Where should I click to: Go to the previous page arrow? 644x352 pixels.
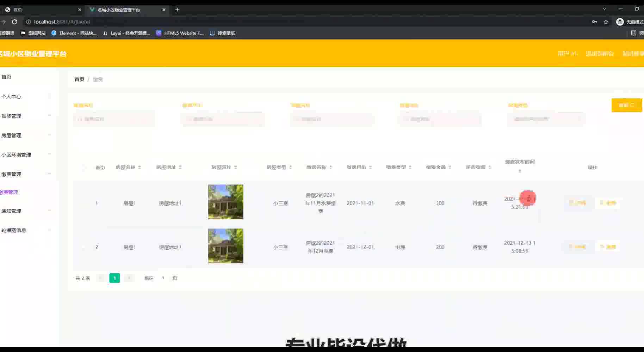pos(101,278)
